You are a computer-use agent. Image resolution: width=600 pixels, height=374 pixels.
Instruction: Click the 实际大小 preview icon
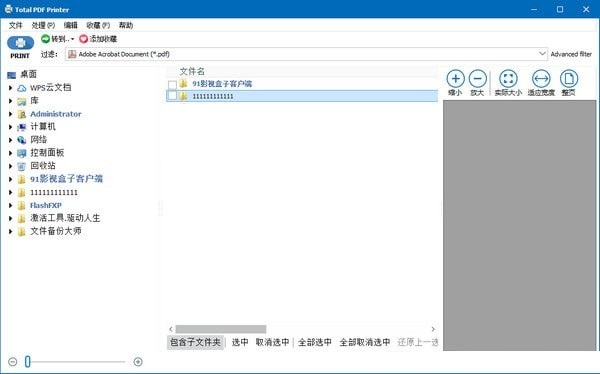coord(508,79)
